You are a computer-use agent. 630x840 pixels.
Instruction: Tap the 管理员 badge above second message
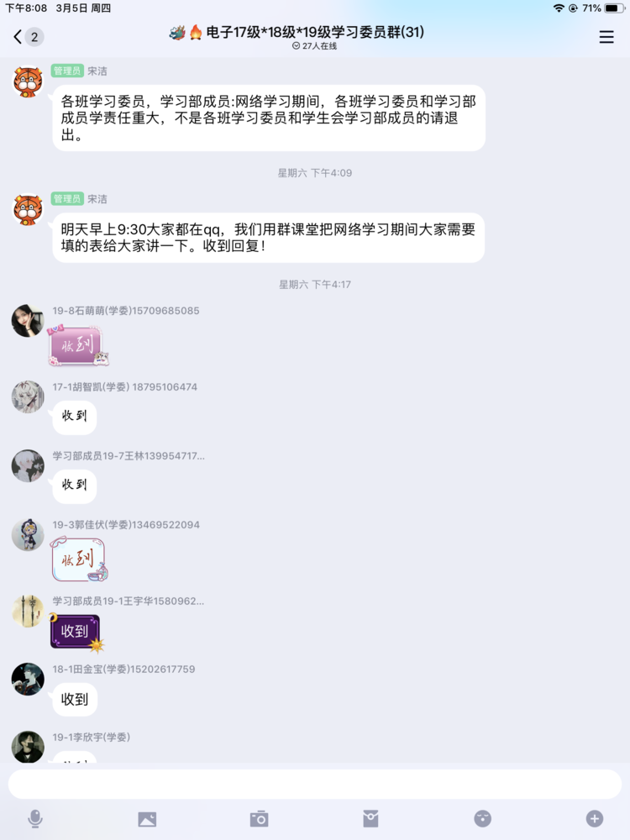point(67,199)
